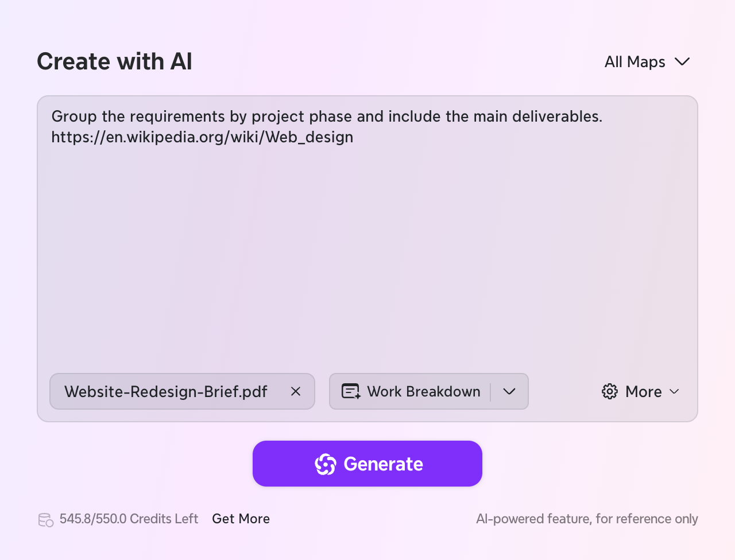Click the Work Breakdown map type icon
The image size is (735, 560).
[351, 391]
